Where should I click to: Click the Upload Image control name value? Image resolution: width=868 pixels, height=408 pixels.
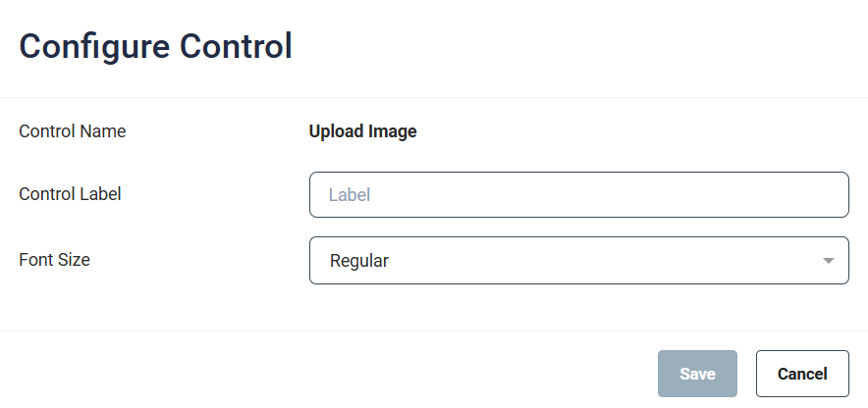362,131
